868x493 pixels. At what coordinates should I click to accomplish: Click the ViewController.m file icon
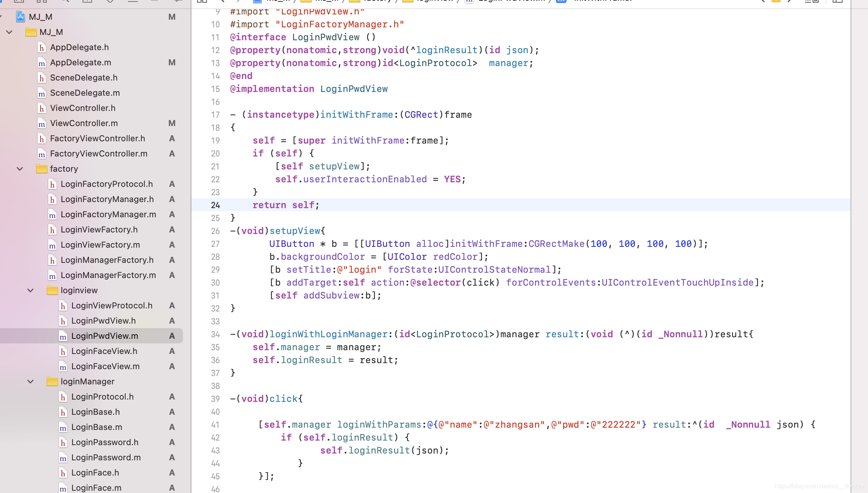(42, 123)
